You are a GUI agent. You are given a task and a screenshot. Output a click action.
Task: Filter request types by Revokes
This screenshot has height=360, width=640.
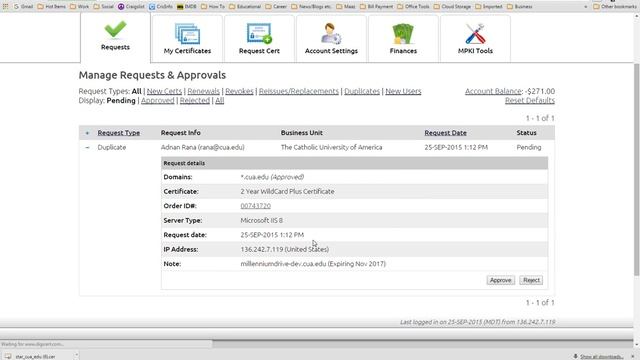239,91
